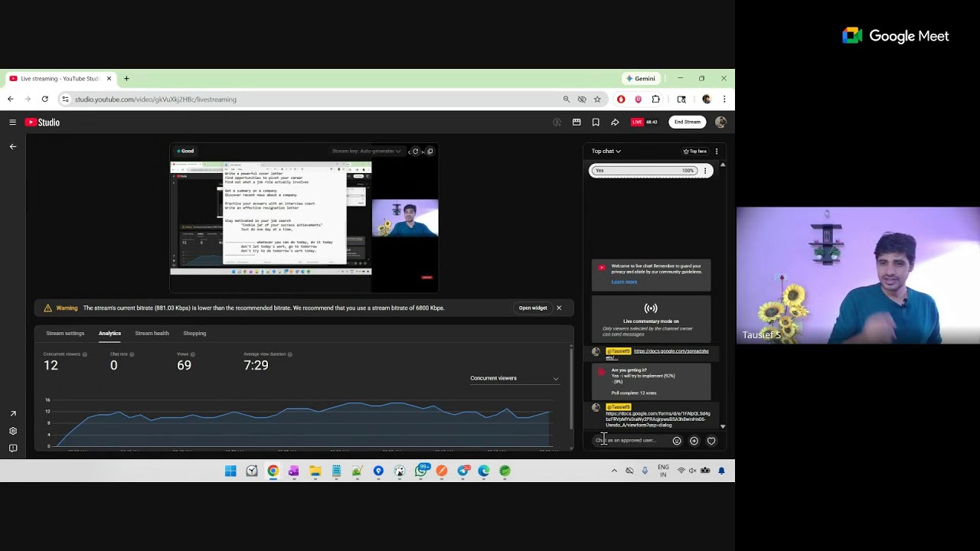980x551 pixels.
Task: Expand the Concurrent viewers dropdown
Action: (x=514, y=378)
